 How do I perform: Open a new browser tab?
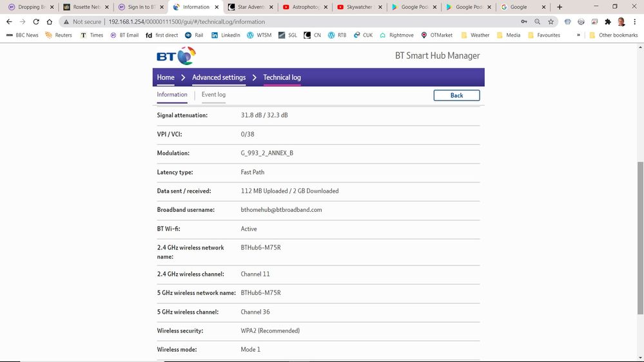pos(559,7)
